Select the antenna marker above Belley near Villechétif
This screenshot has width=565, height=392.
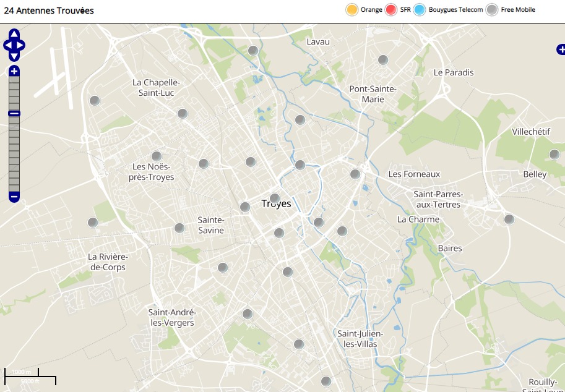554,155
